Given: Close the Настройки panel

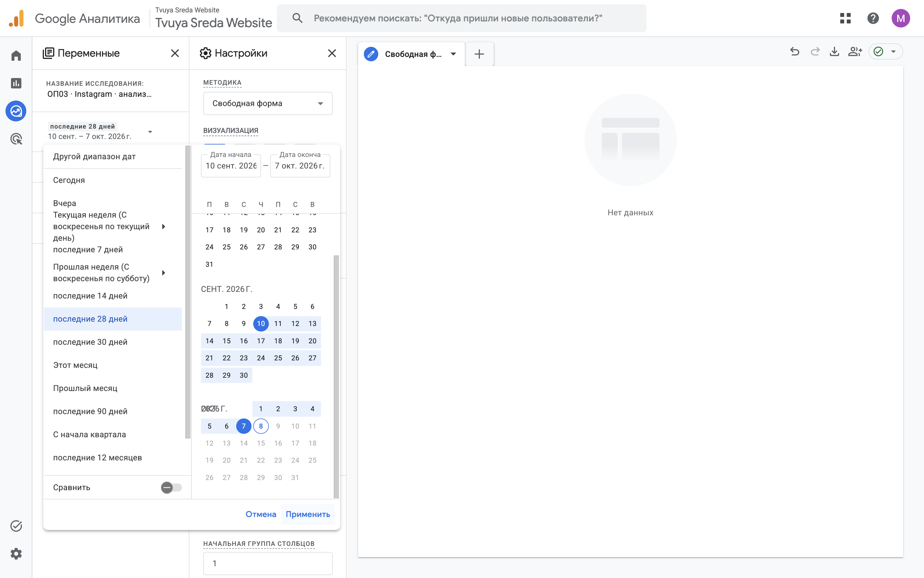Looking at the screenshot, I should (332, 53).
